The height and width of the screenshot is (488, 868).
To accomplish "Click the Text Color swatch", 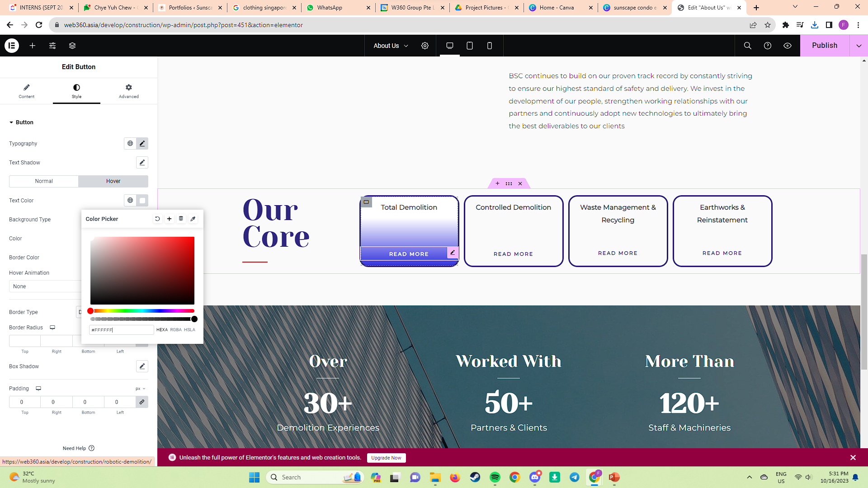I will click(142, 200).
